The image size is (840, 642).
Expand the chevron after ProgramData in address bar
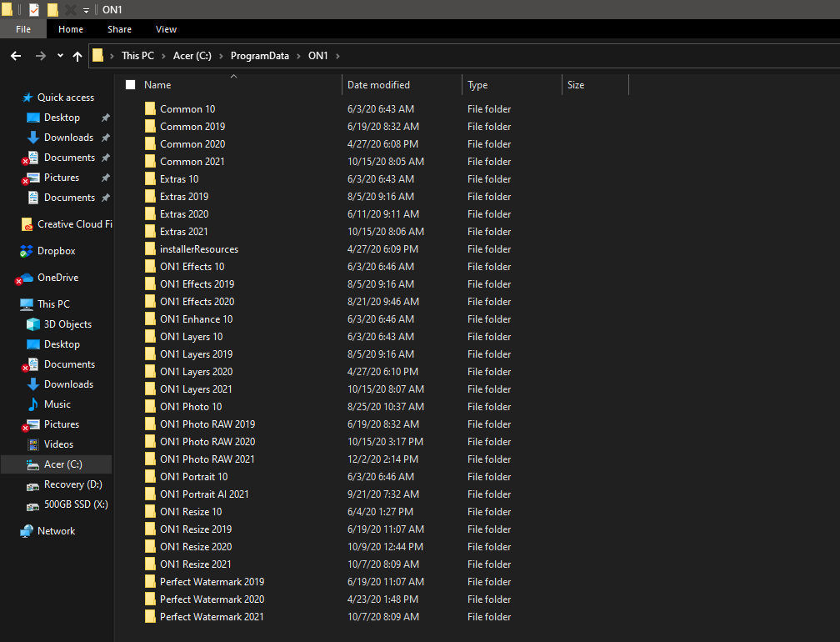(x=298, y=56)
